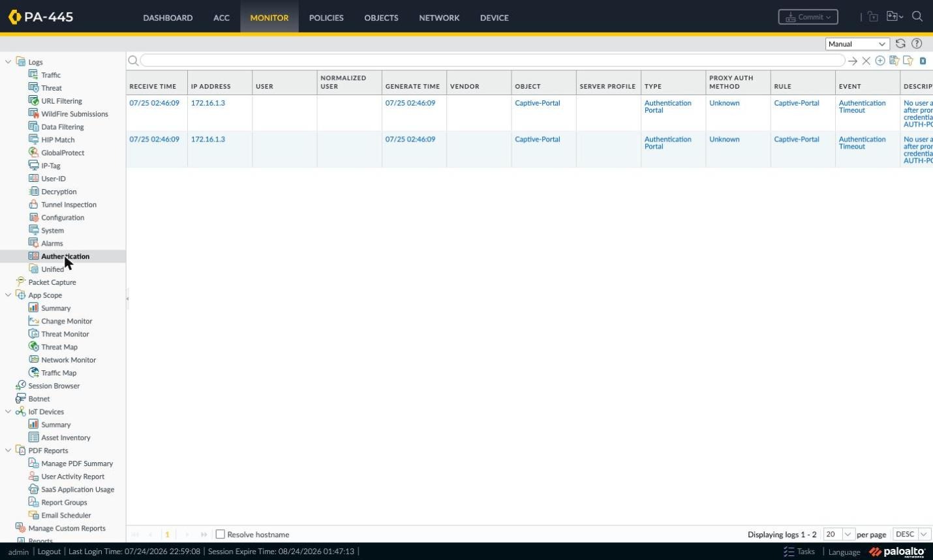Click the admin username link
Image resolution: width=933 pixels, height=560 pixels.
(18, 552)
